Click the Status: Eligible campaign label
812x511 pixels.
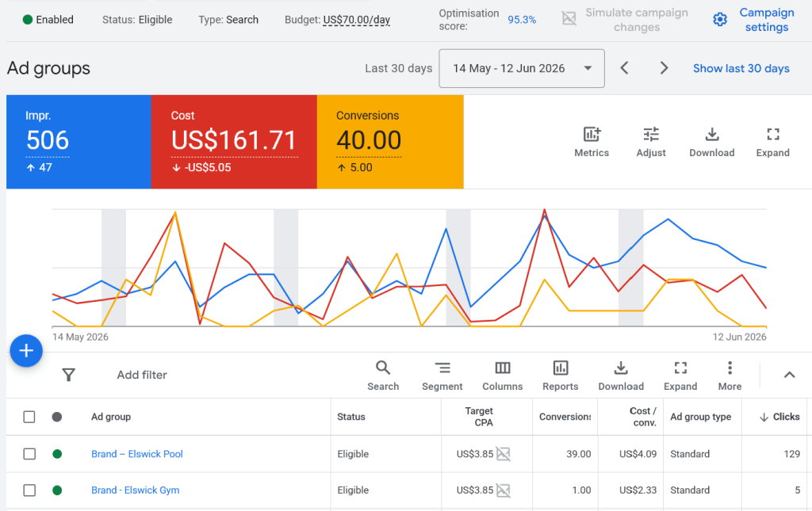137,20
